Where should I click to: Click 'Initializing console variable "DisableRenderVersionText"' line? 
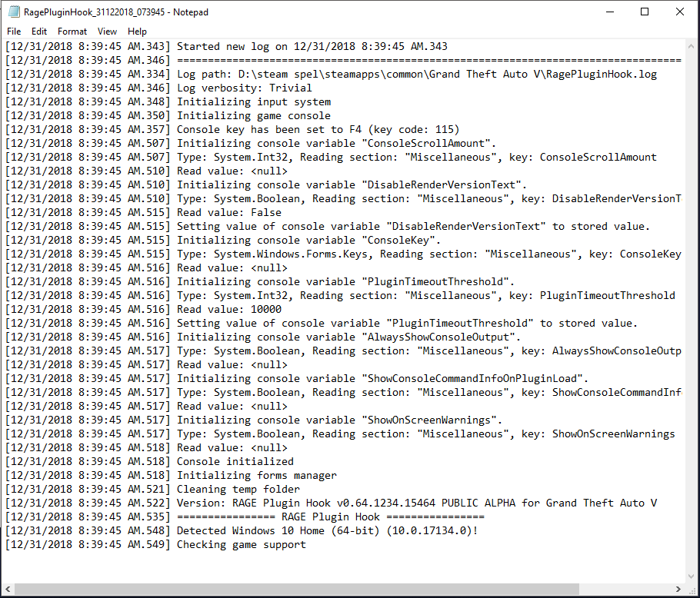coord(266,184)
